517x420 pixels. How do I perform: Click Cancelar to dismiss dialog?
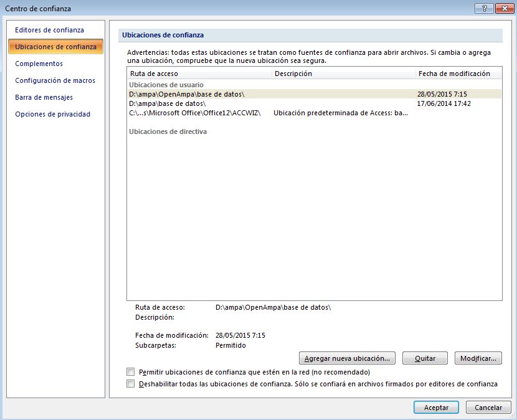(488, 408)
